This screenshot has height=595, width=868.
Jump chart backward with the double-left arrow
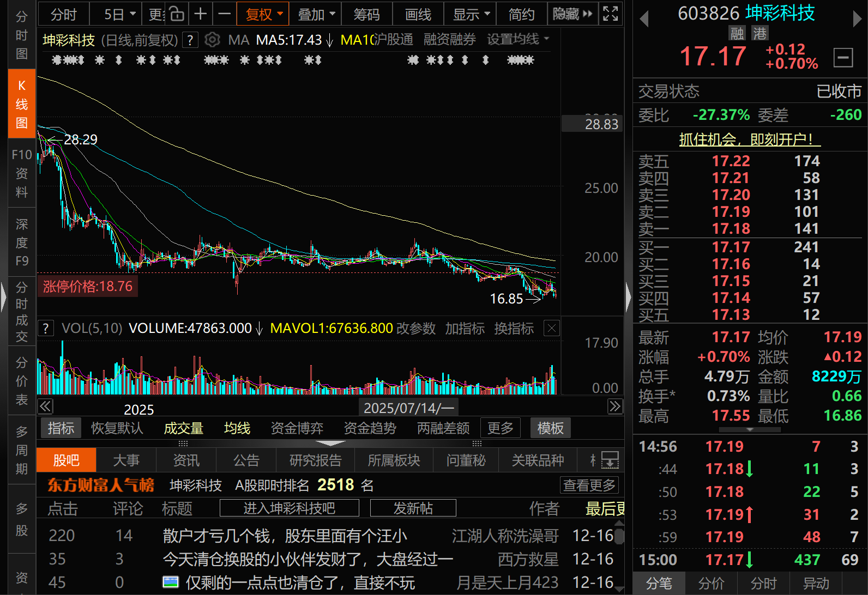click(x=45, y=406)
